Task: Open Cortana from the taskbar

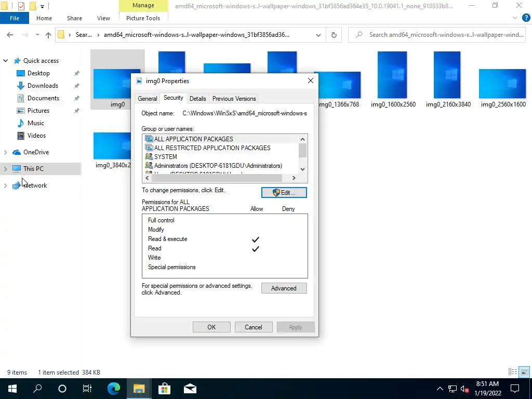Action: click(62, 389)
